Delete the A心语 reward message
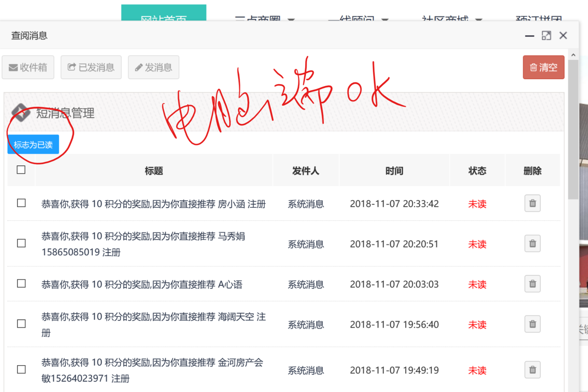Screen dimensions: 588x392 coord(532,284)
